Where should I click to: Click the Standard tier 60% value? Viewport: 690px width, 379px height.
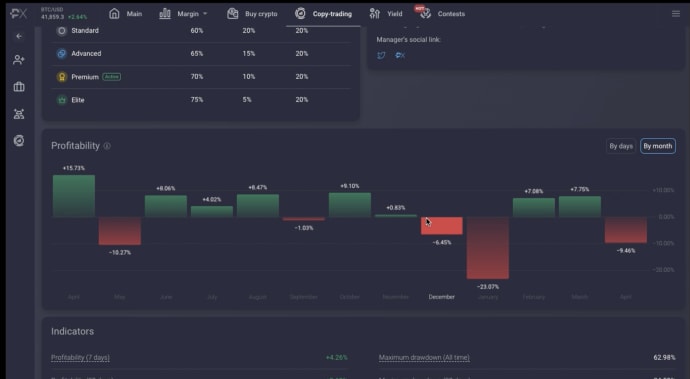197,31
